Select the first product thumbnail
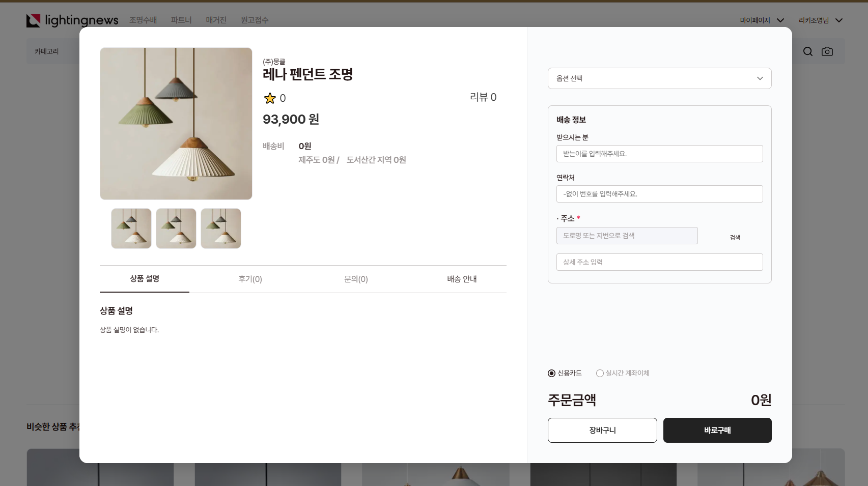Image resolution: width=868 pixels, height=486 pixels. click(131, 228)
